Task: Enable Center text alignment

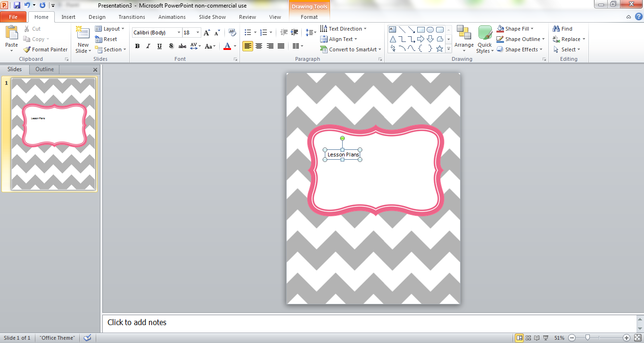Action: click(259, 46)
